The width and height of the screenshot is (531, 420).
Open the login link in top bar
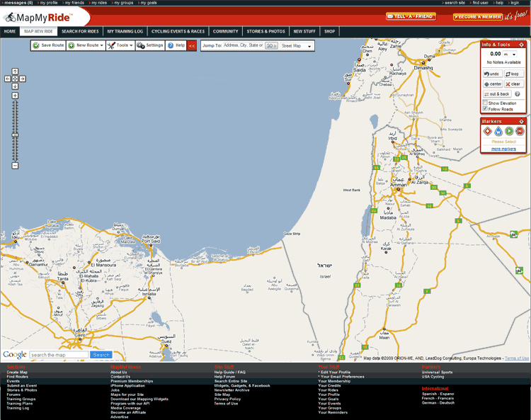[x=515, y=3]
